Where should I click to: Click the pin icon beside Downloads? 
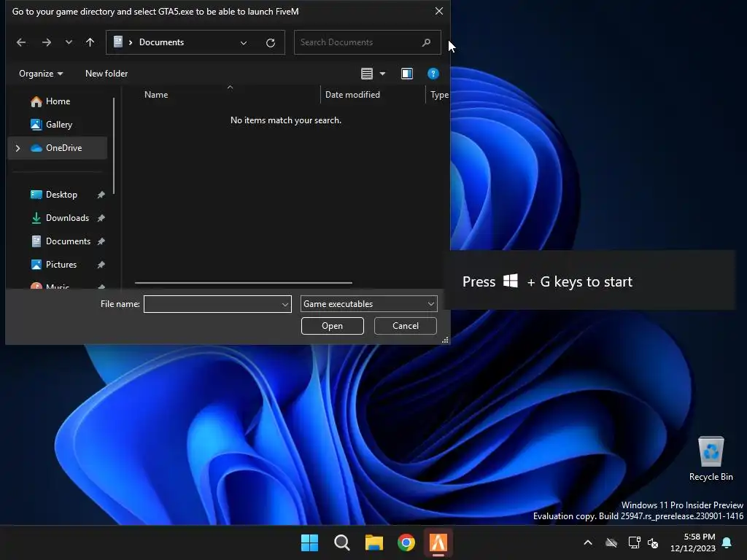[101, 218]
